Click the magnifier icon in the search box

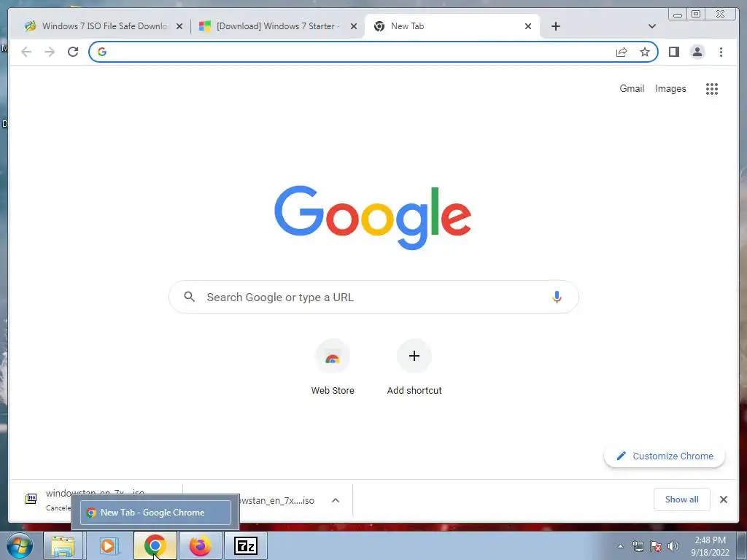tap(189, 297)
